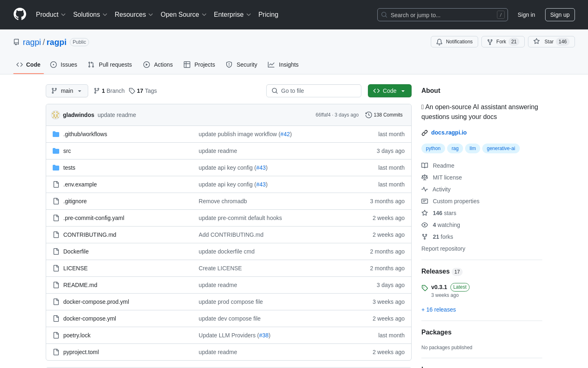Open the docker-compose.prod.yml file
This screenshot has height=368, width=588.
[96, 302]
